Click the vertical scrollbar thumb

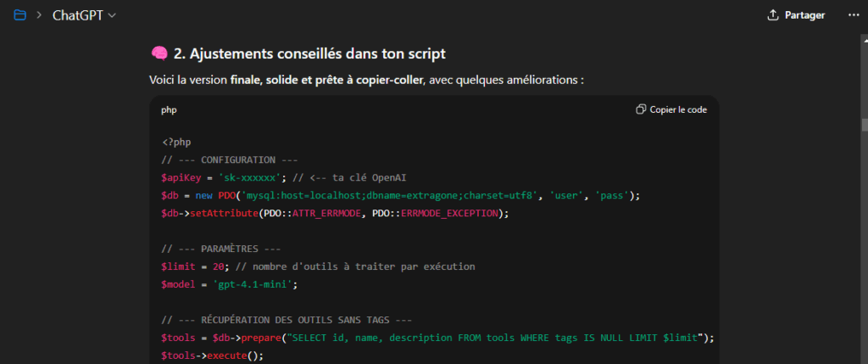tap(864, 125)
